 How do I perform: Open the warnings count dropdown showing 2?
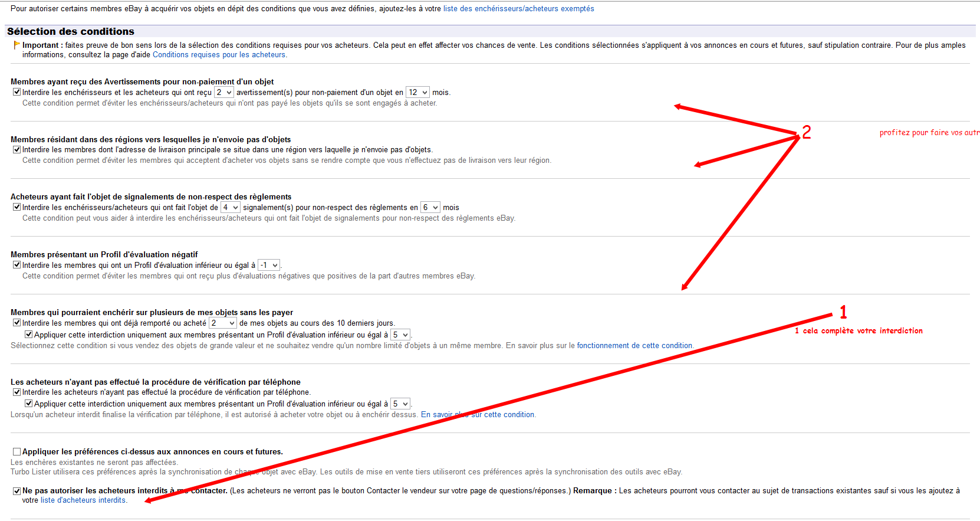pos(223,92)
